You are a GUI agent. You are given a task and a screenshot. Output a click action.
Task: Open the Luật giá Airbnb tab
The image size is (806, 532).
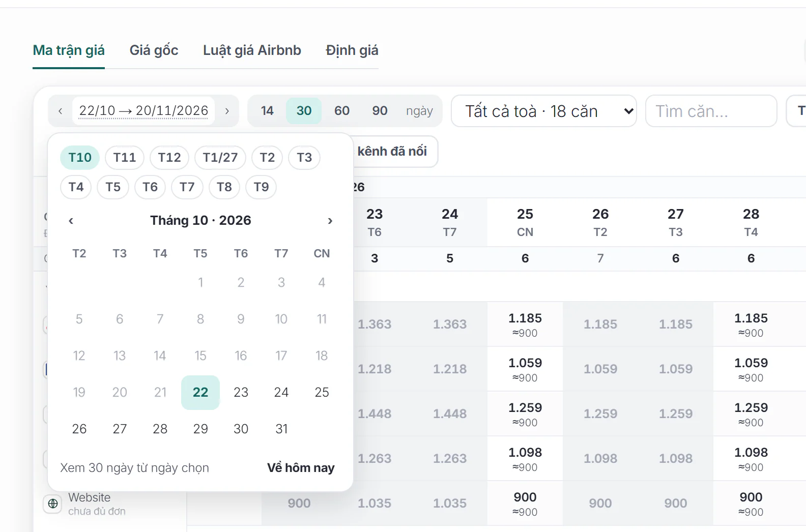point(252,50)
